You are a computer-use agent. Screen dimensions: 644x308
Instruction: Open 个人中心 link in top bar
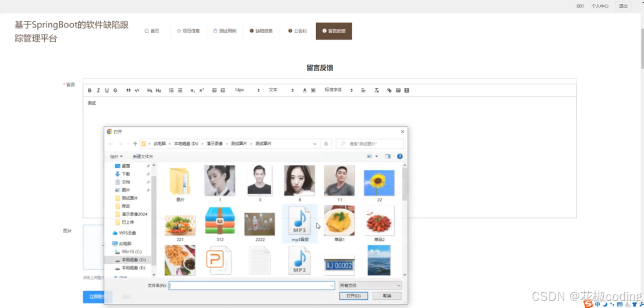tap(600, 6)
